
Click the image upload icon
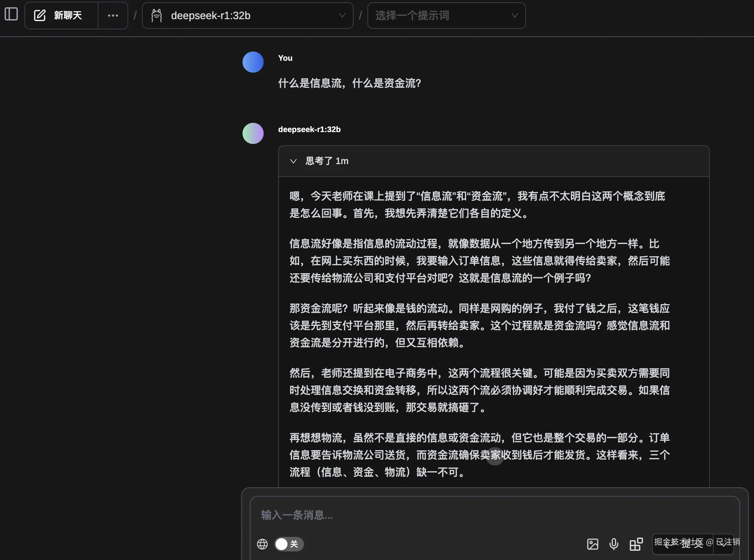[x=592, y=544]
